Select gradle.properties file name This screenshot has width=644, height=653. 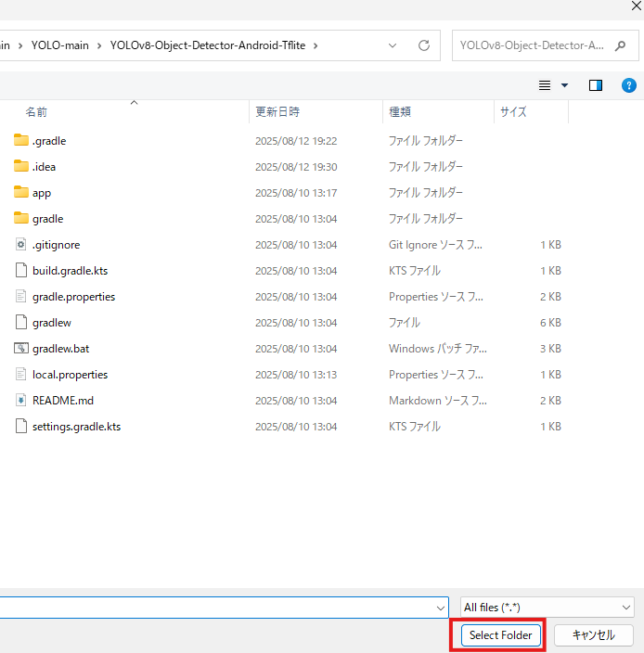pyautogui.click(x=73, y=297)
